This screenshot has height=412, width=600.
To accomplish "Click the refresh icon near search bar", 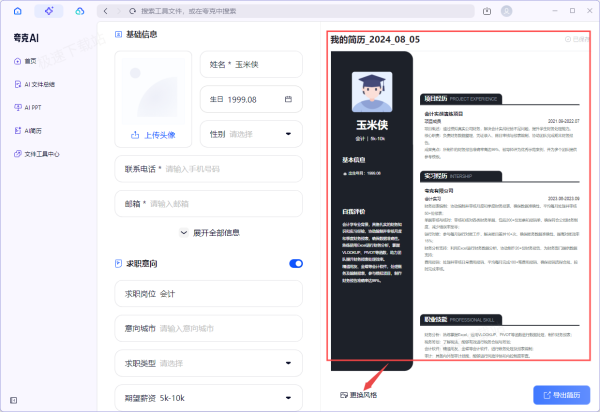I will (x=132, y=11).
